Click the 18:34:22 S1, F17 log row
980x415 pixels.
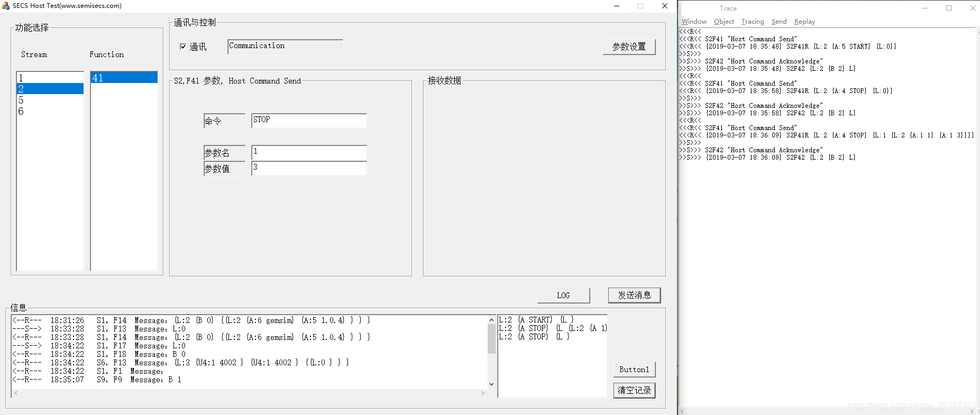[99, 346]
